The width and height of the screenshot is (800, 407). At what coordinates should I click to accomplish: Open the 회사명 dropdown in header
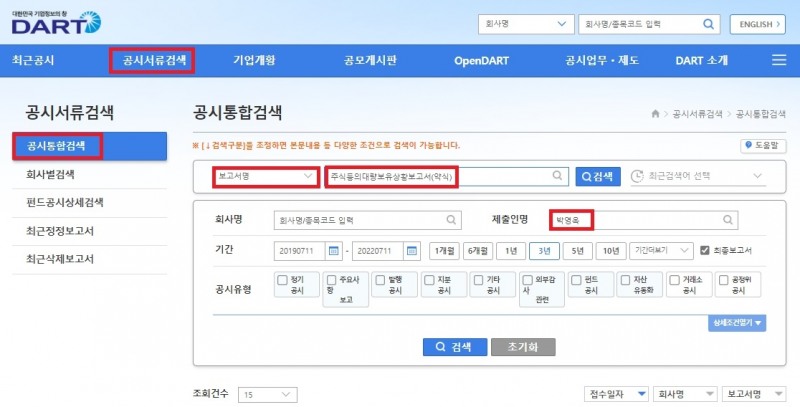[526, 24]
